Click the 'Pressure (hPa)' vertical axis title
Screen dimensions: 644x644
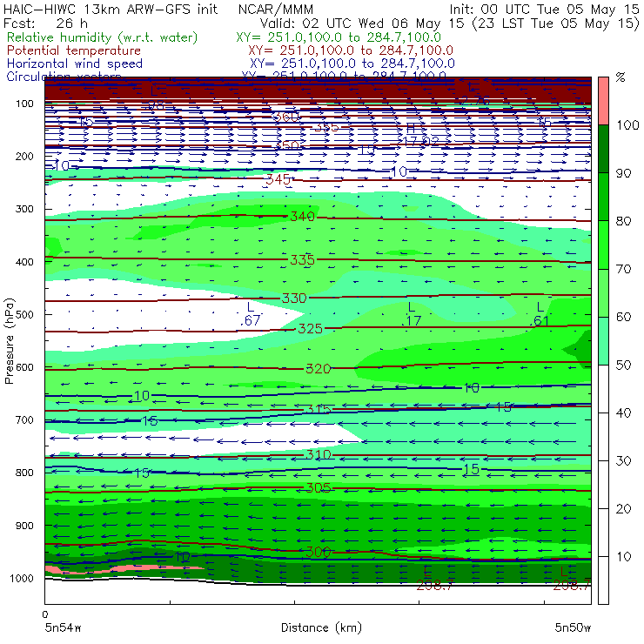pos(9,341)
